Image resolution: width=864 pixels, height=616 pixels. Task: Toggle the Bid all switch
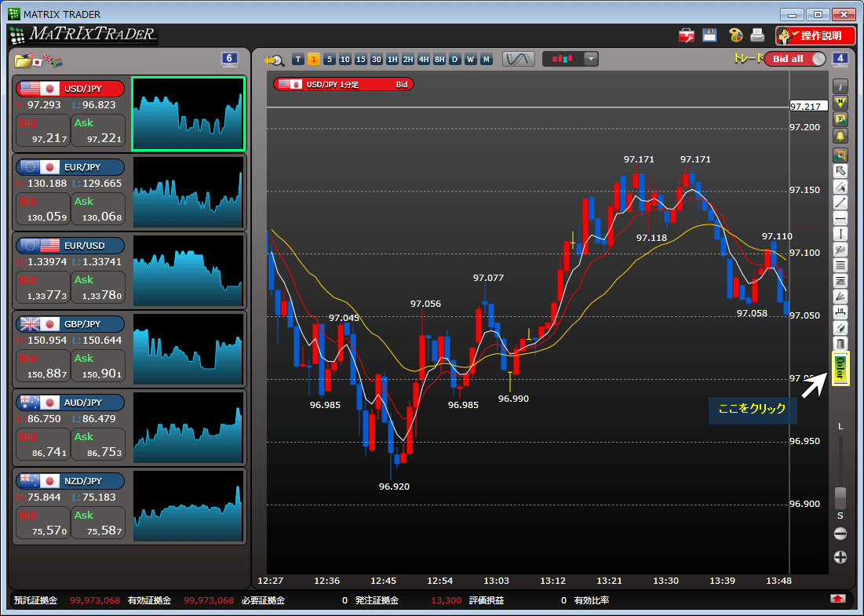click(x=795, y=59)
